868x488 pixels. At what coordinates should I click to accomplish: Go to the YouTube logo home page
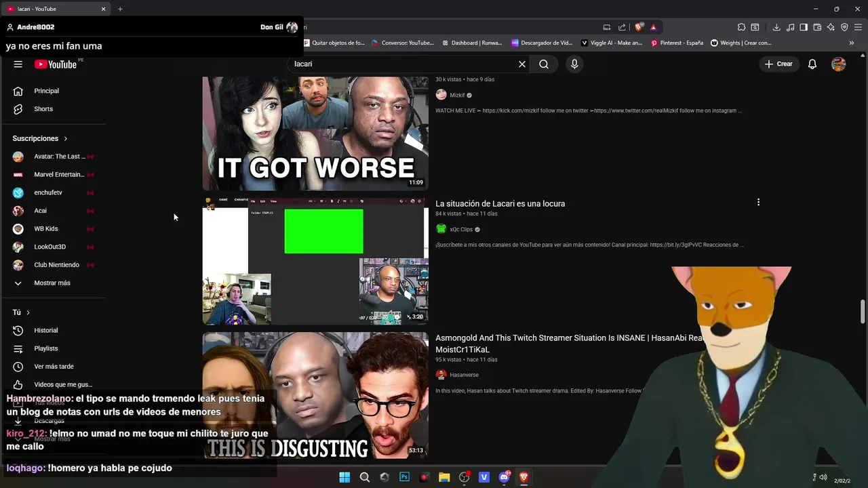(x=56, y=64)
